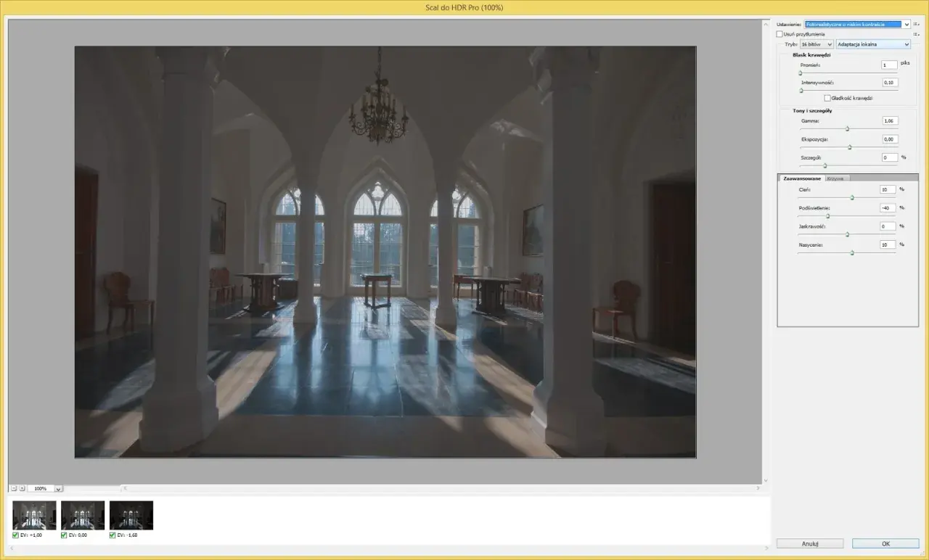This screenshot has width=929, height=560.
Task: Adjust the Intensywność slider
Action: (x=801, y=91)
